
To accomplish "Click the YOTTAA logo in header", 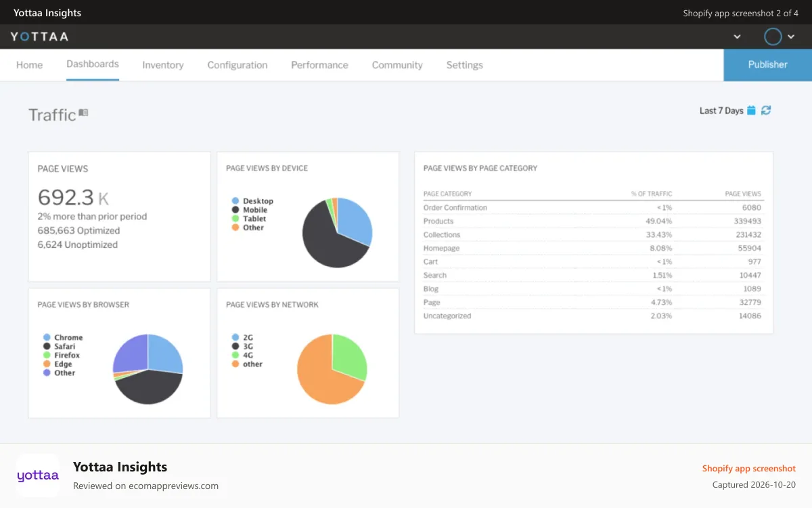I will click(x=39, y=37).
